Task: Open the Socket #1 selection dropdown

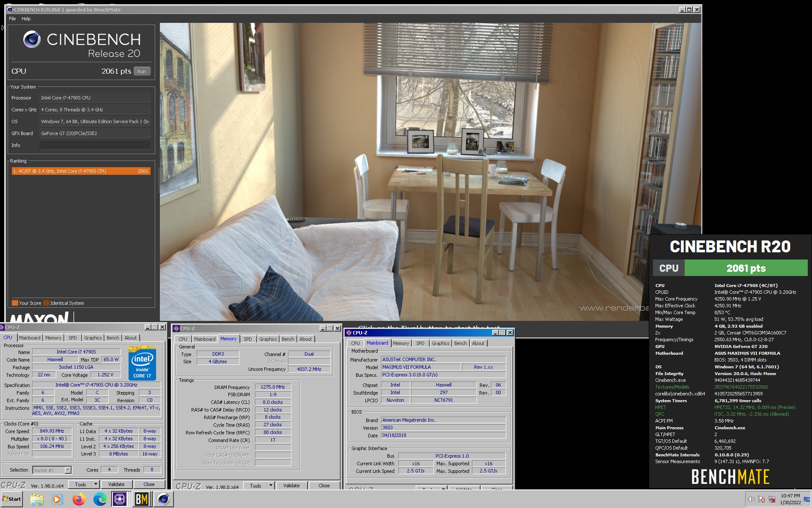Action: (x=68, y=470)
